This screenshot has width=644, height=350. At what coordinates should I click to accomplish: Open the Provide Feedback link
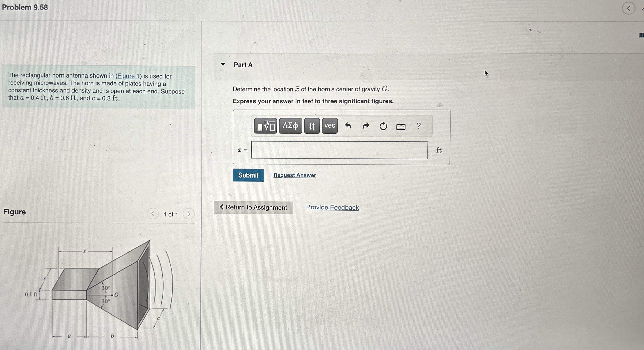point(332,207)
